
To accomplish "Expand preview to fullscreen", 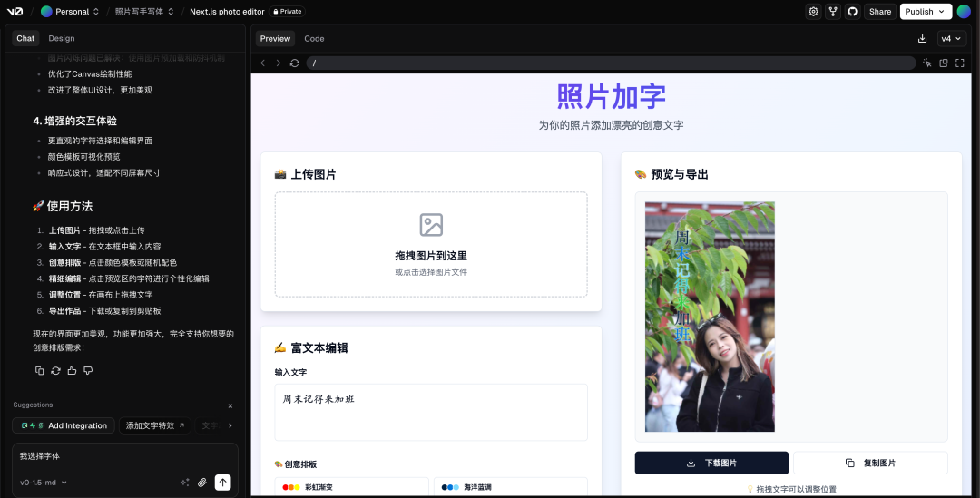I will [960, 63].
